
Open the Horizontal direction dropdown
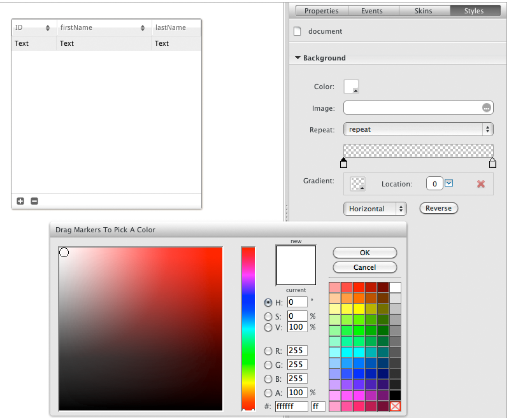[375, 209]
